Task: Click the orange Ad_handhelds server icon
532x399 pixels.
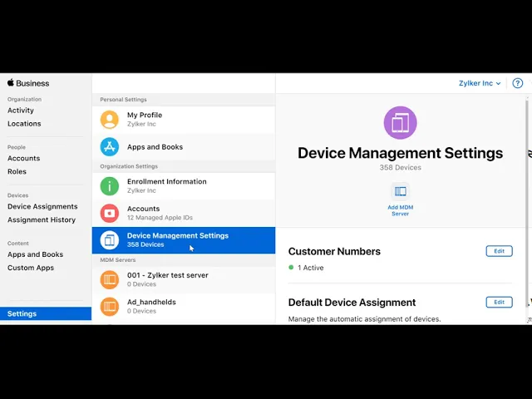Action: tap(110, 307)
